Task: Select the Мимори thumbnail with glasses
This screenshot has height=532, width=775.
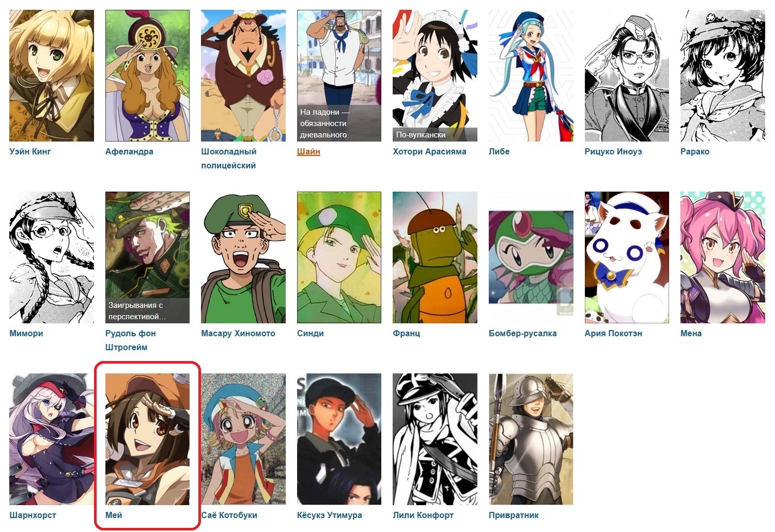Action: pos(52,257)
